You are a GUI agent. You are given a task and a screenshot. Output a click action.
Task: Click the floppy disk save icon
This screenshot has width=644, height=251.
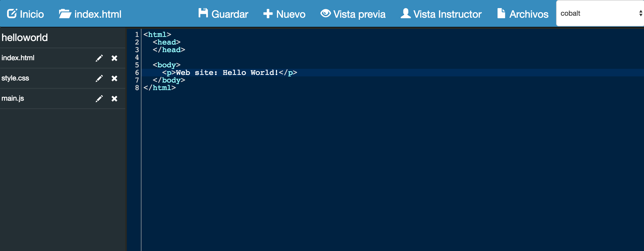click(203, 13)
